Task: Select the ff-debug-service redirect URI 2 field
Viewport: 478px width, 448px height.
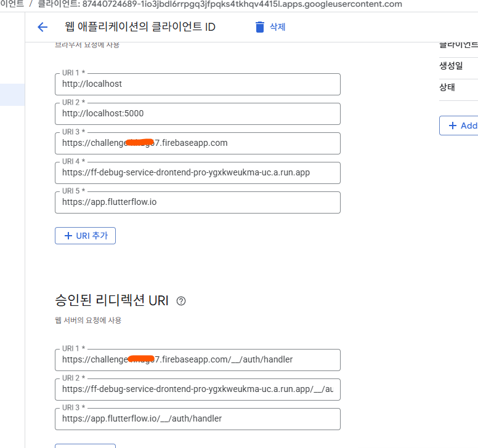Action: pyautogui.click(x=198, y=390)
